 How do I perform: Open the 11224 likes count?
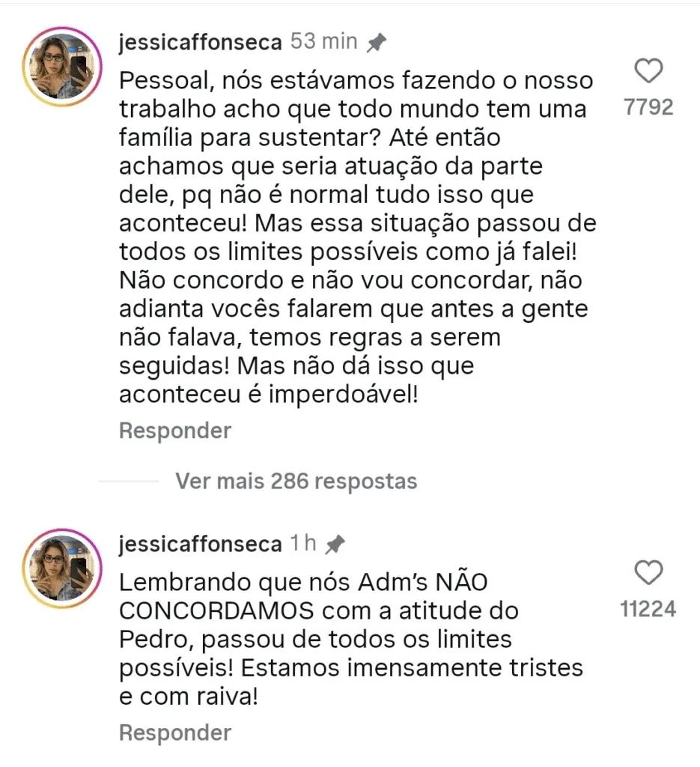648,610
